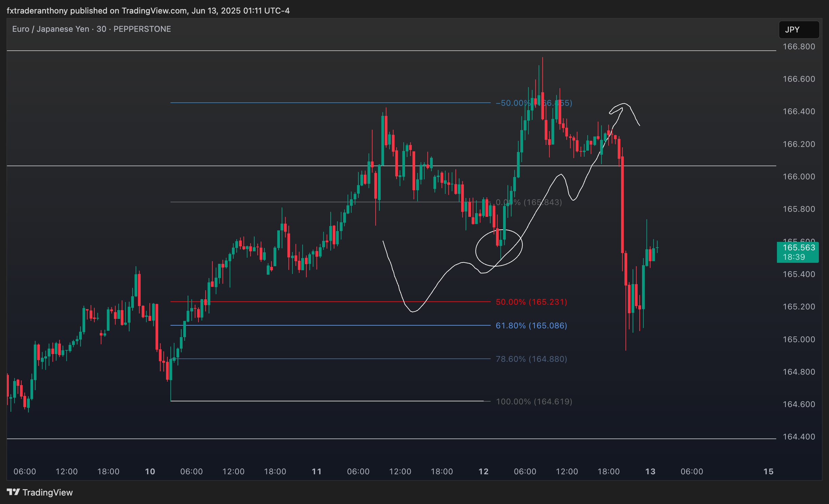Click the 166.800 price axis label

tap(799, 47)
